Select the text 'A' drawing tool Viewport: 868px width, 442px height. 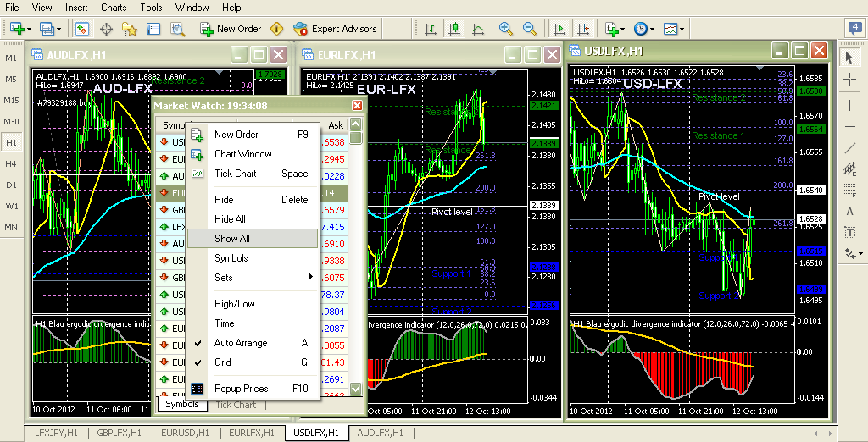(849, 212)
